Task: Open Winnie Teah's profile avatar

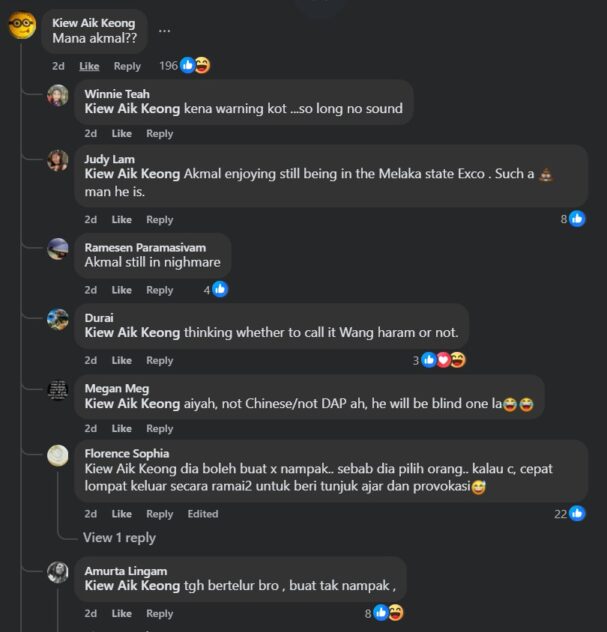Action: tap(58, 95)
